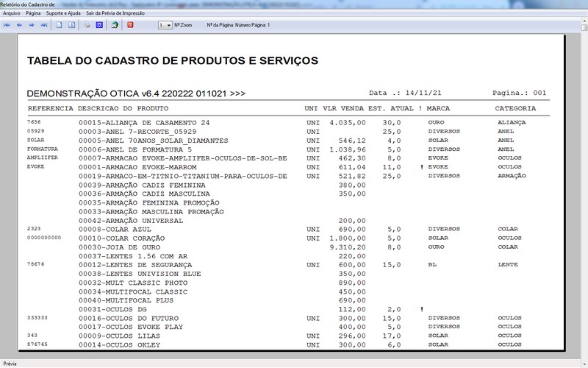Click EST. ATUAL column header

(x=391, y=108)
